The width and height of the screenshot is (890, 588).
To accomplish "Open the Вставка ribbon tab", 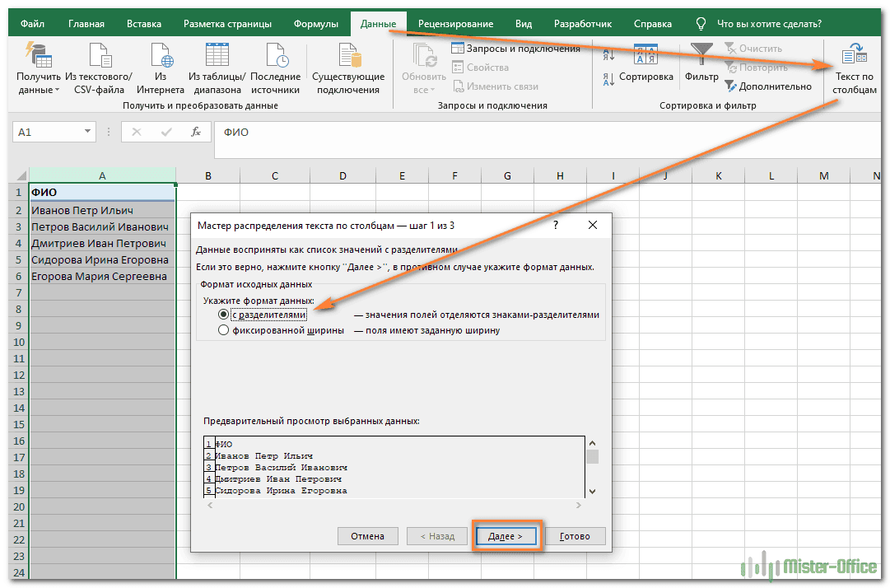I will (145, 24).
